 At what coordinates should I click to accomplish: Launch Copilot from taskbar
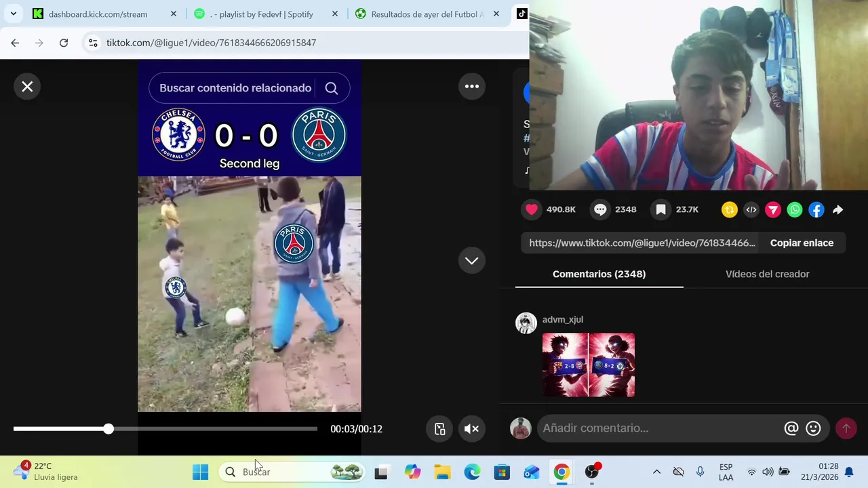pyautogui.click(x=412, y=472)
